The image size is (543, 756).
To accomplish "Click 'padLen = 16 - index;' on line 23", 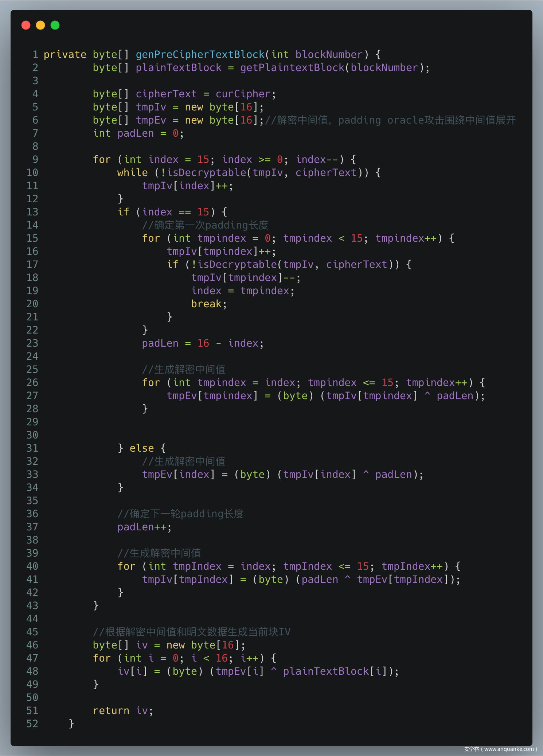I will 203,343.
